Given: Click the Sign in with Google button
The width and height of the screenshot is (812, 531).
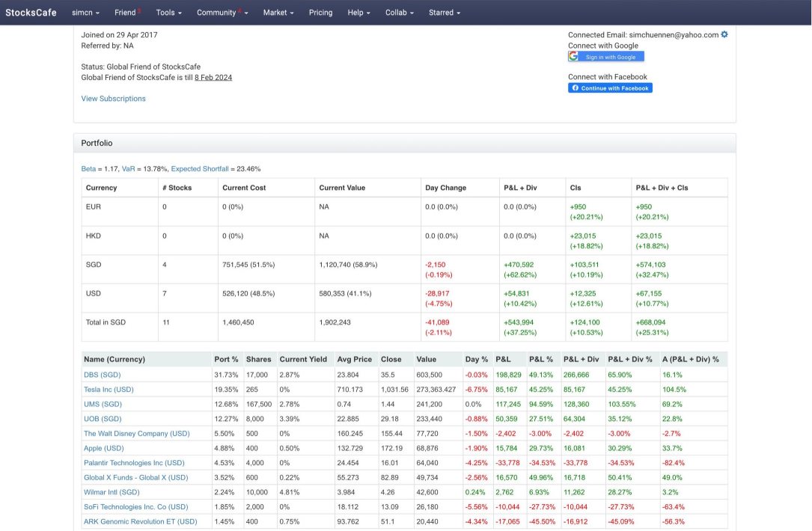Looking at the screenshot, I should click(x=606, y=56).
